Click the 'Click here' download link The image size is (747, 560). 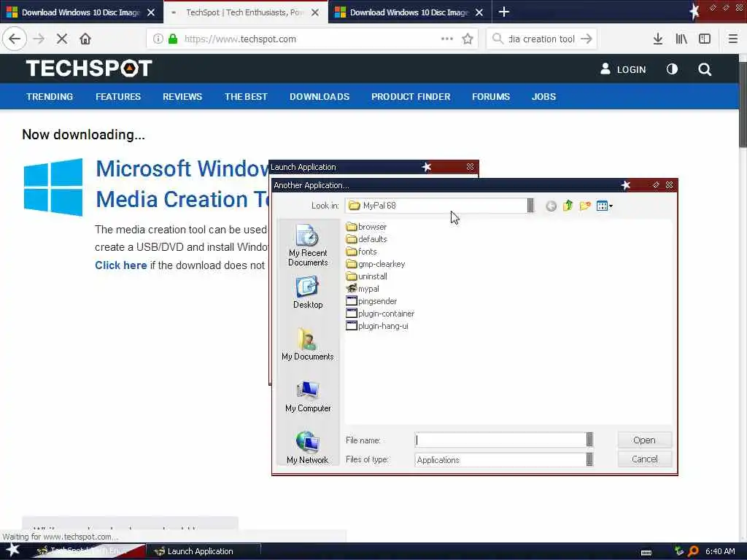121,265
